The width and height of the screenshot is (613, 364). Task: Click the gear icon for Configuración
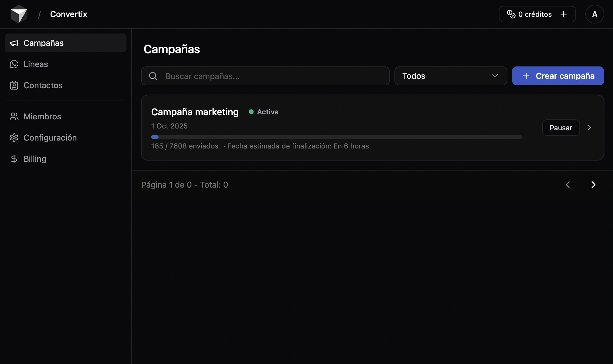(14, 138)
